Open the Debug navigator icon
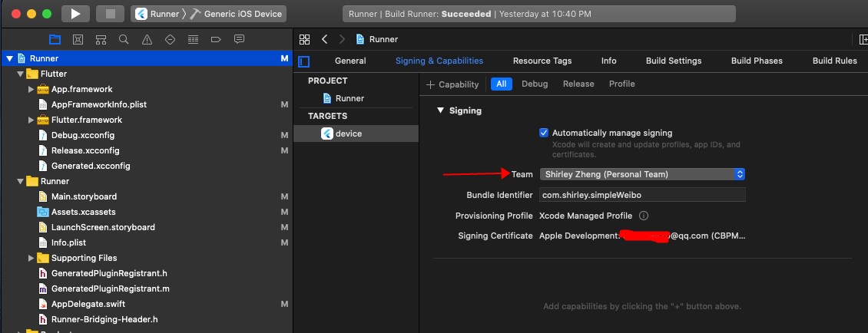868x333 pixels. 194,39
